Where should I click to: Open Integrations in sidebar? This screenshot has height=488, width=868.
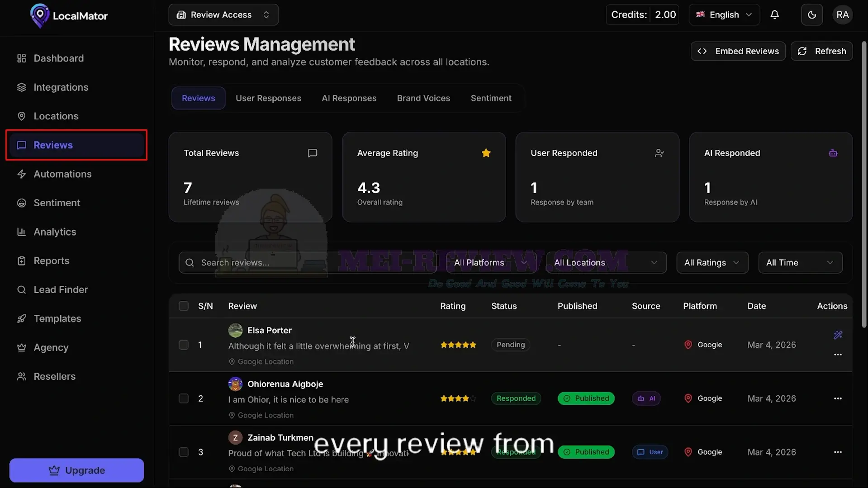coord(76,87)
